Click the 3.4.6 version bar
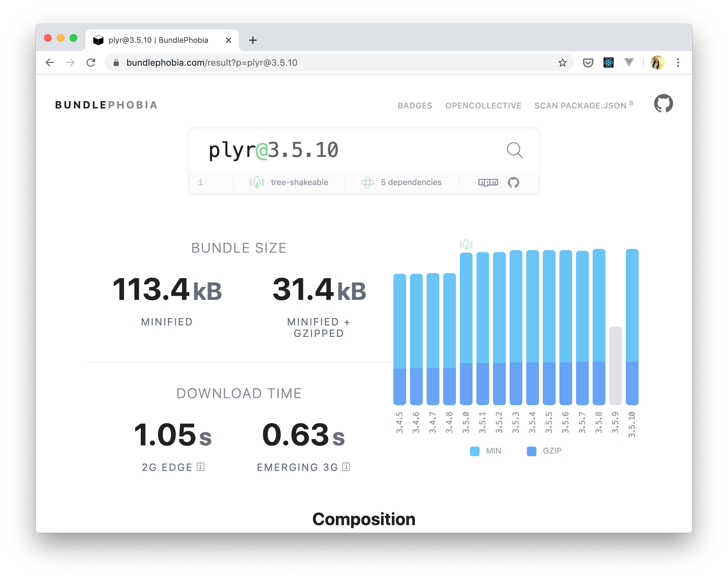The width and height of the screenshot is (728, 580). [416, 339]
